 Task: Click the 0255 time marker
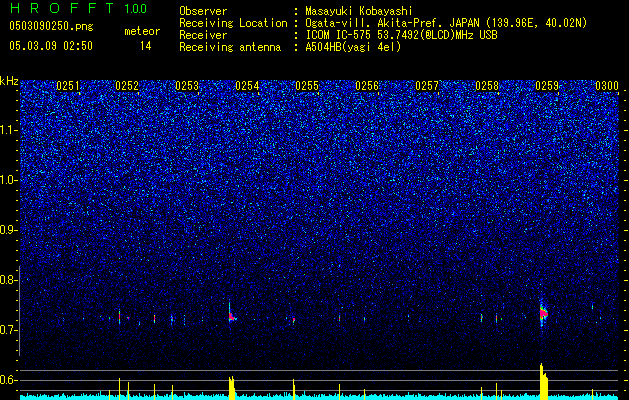(307, 86)
